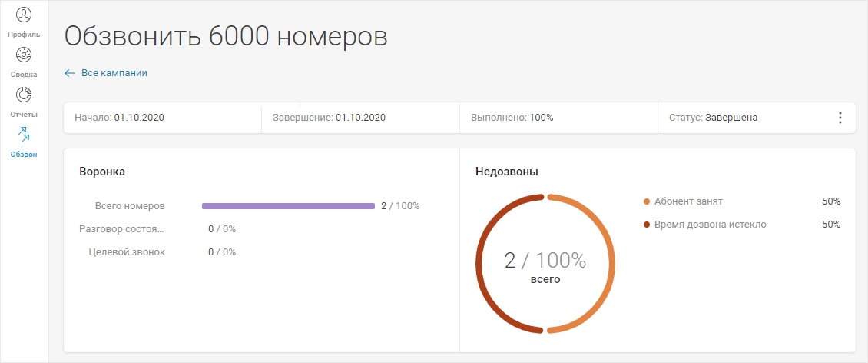868x363 pixels.
Task: Click the truncated Разговор состоя… funnel label
Action: click(122, 229)
